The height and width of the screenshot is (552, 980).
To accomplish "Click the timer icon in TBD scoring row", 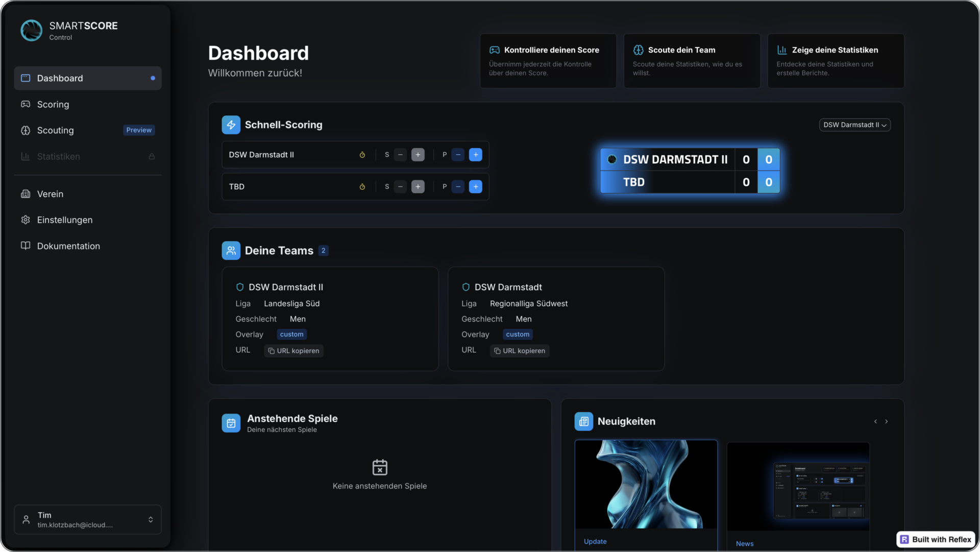I will (362, 187).
